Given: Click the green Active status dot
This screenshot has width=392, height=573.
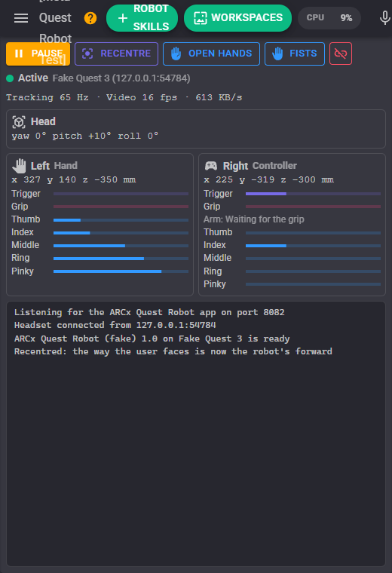Looking at the screenshot, I should tap(10, 78).
